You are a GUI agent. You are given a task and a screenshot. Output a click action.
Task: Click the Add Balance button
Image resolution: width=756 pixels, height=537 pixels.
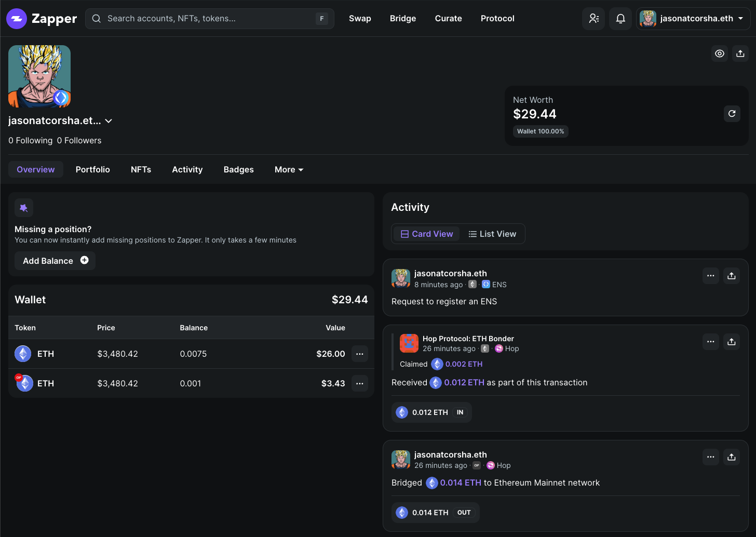pos(55,261)
